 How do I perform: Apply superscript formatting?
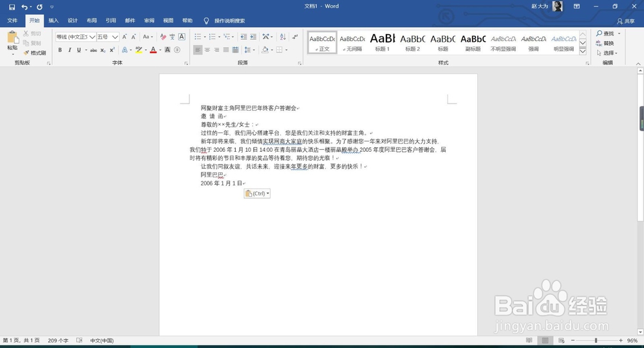111,50
